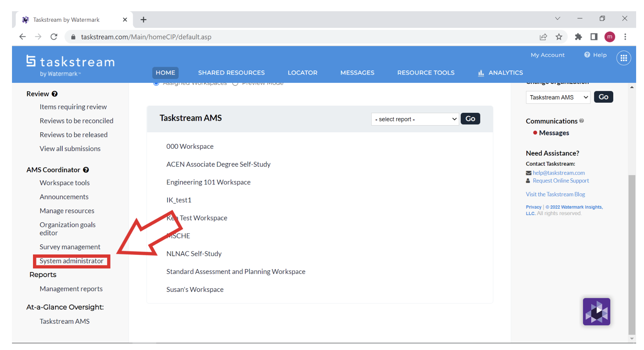Open the Taskstream AMS organization dropdown
The width and height of the screenshot is (644, 350).
coord(558,97)
